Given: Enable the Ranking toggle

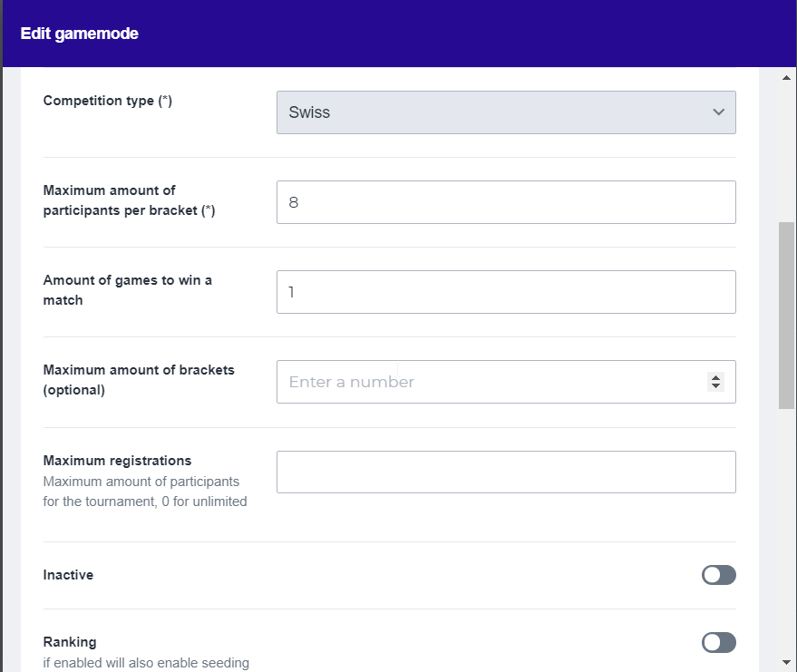Looking at the screenshot, I should click(x=718, y=643).
